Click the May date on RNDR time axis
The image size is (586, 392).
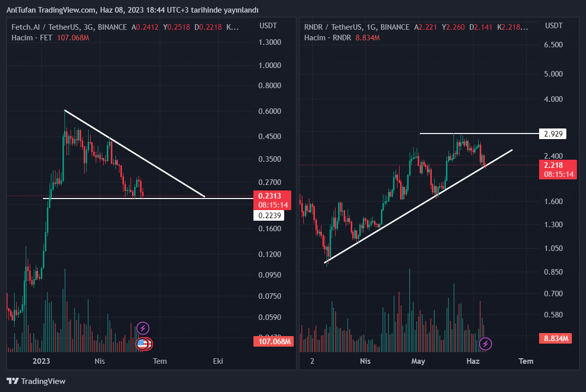[418, 361]
